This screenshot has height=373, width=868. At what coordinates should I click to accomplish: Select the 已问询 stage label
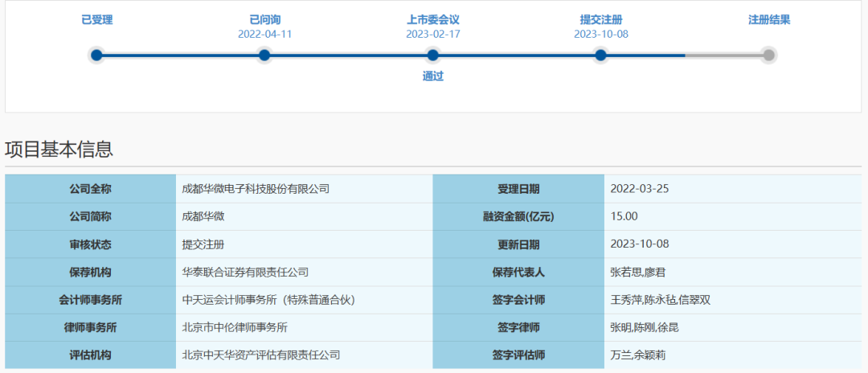tap(264, 20)
